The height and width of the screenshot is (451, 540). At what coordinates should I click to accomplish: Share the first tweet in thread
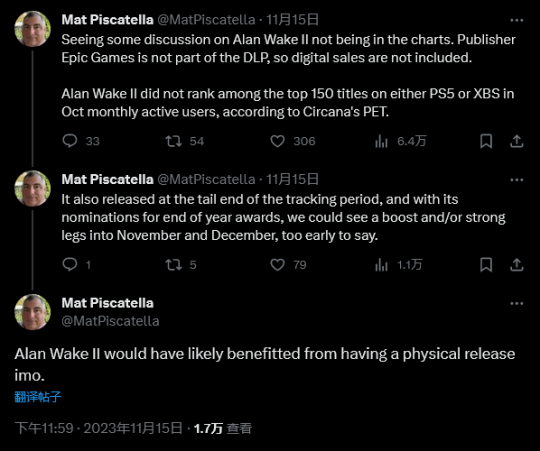click(517, 141)
